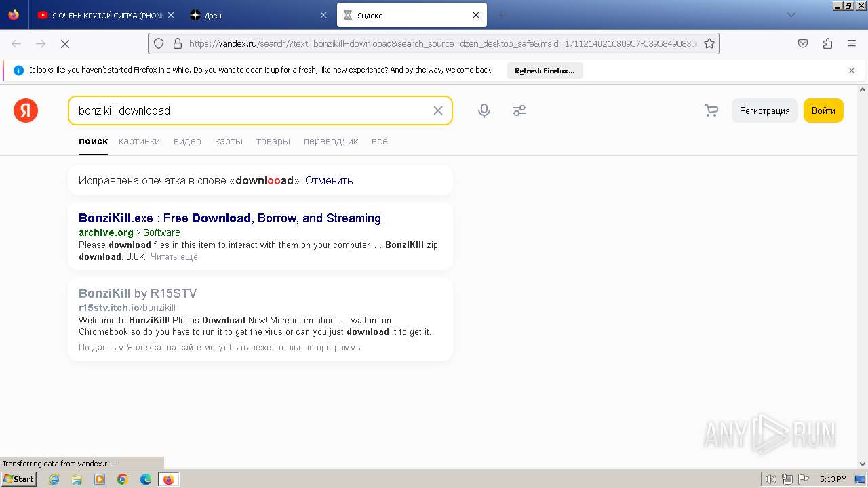Click archive.org Software site link
This screenshot has width=868, height=488.
[130, 232]
